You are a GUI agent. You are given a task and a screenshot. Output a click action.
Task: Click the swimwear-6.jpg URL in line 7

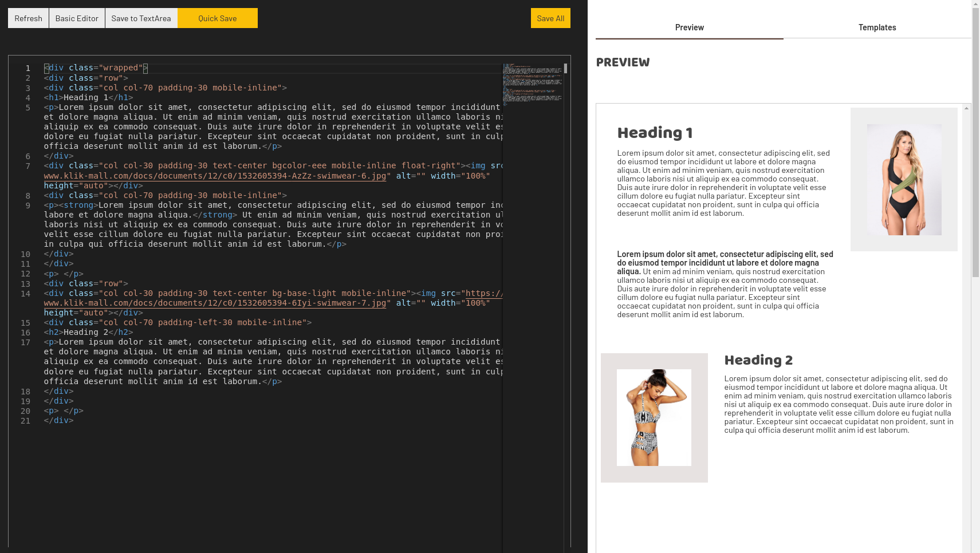point(215,176)
